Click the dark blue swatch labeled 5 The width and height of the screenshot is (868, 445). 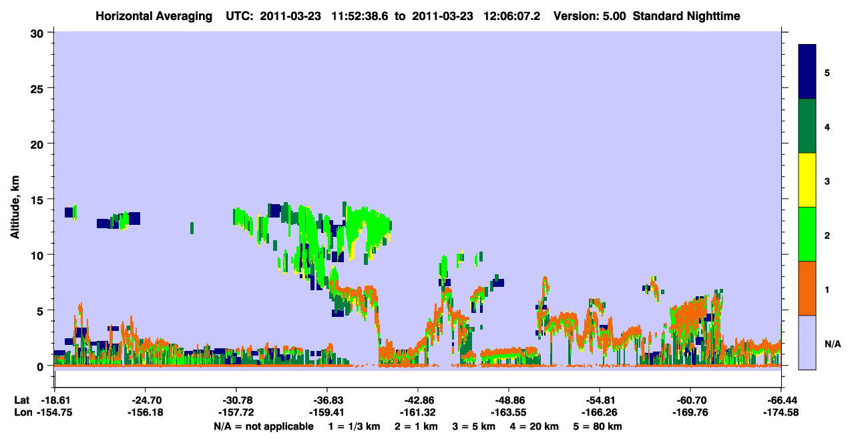pyautogui.click(x=807, y=72)
